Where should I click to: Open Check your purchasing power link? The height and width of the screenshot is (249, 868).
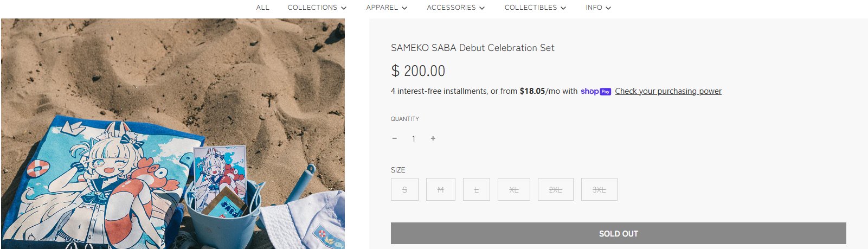[x=668, y=91]
